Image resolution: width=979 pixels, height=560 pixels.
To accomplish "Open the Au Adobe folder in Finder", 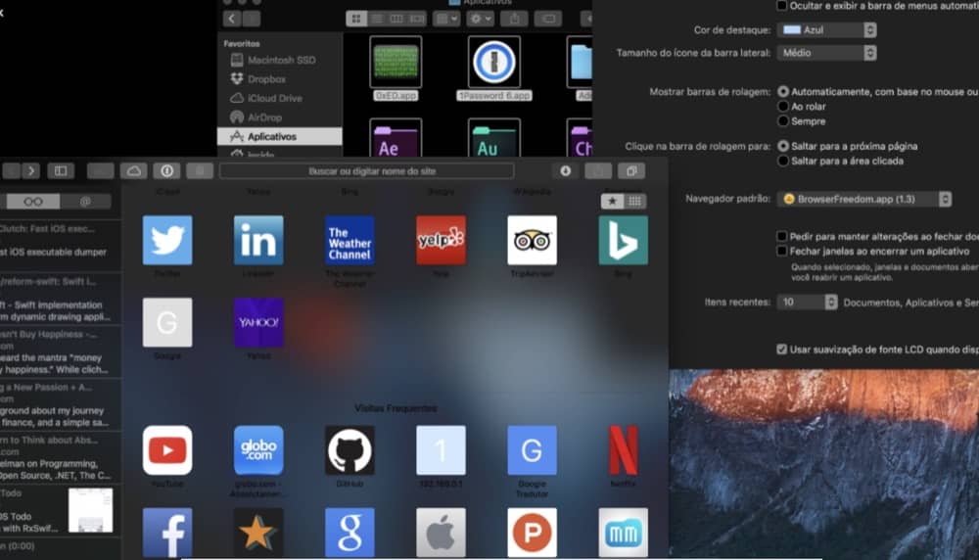I will tap(493, 138).
